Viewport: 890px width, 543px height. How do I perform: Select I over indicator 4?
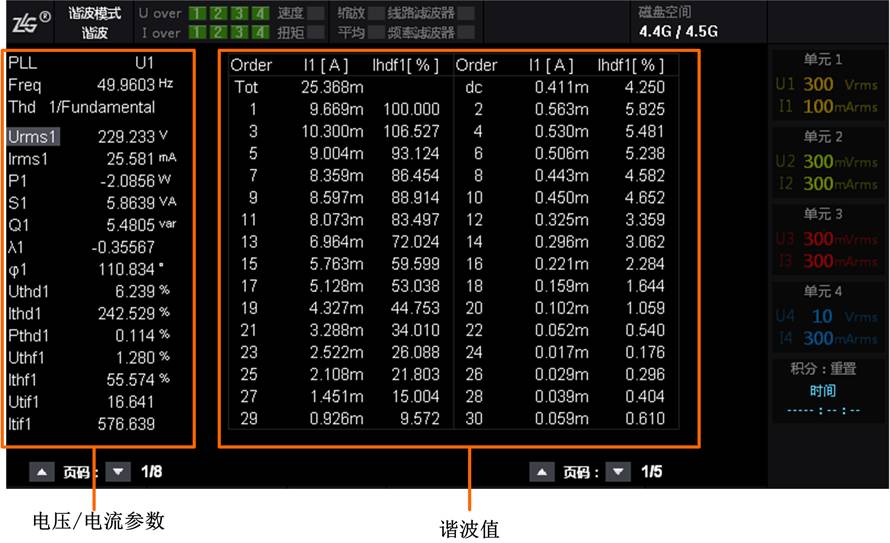261,32
